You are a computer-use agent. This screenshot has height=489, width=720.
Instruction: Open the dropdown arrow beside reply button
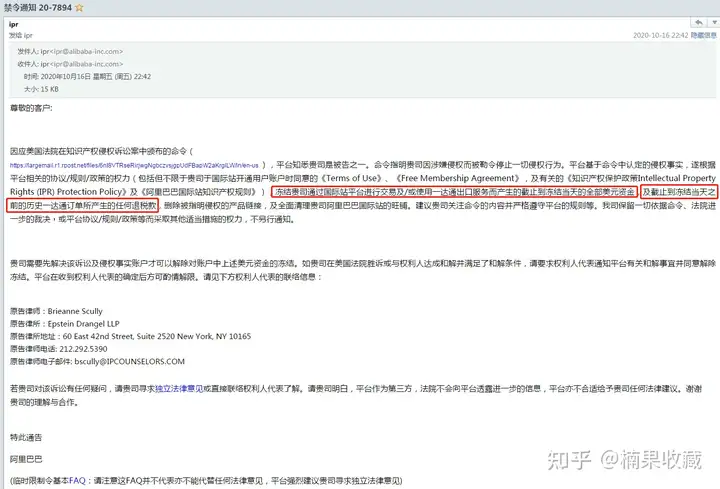(714, 22)
